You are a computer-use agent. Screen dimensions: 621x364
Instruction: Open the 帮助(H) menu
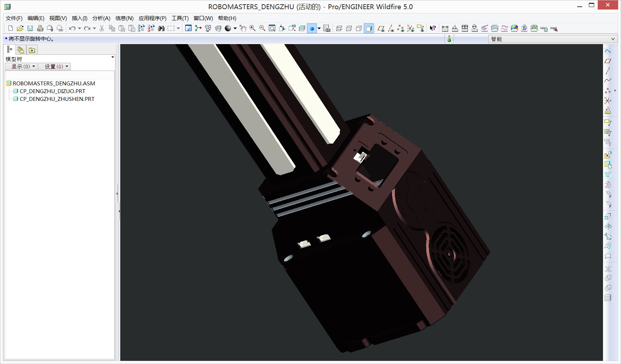(227, 18)
